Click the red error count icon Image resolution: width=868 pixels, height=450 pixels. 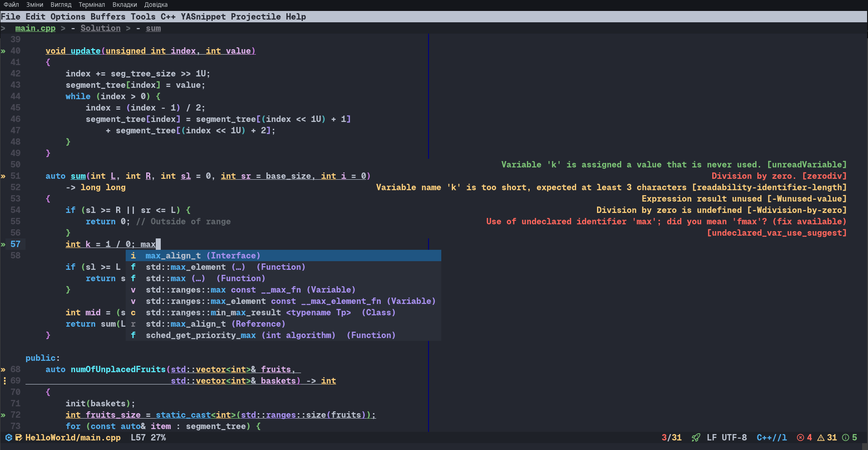pos(800,438)
